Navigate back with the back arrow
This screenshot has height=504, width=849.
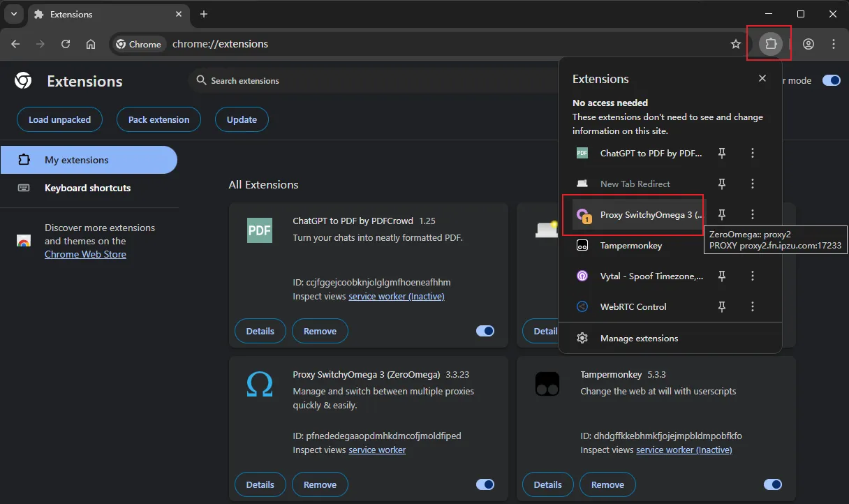coord(15,44)
